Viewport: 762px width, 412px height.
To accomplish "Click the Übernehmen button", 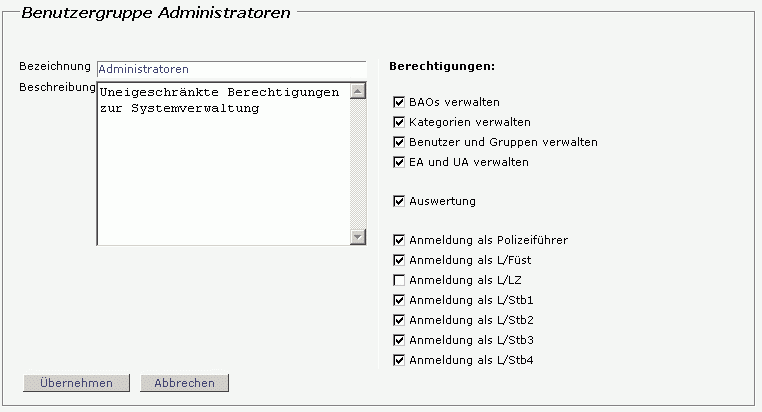I will [x=75, y=383].
